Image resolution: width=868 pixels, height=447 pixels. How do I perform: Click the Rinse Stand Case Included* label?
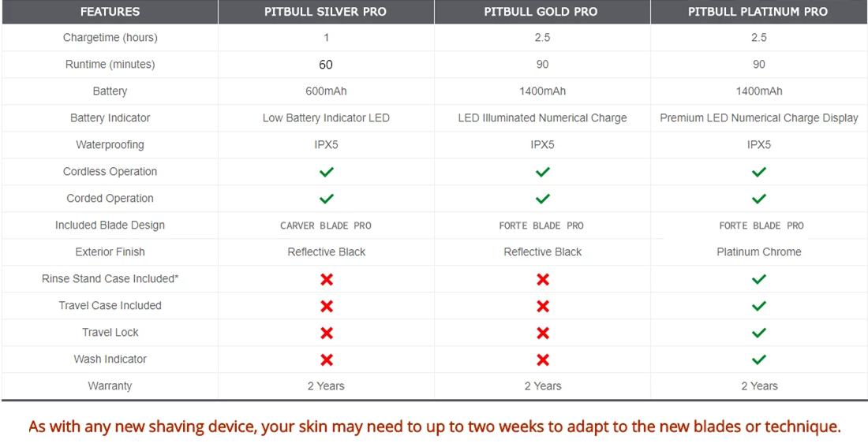tap(110, 279)
